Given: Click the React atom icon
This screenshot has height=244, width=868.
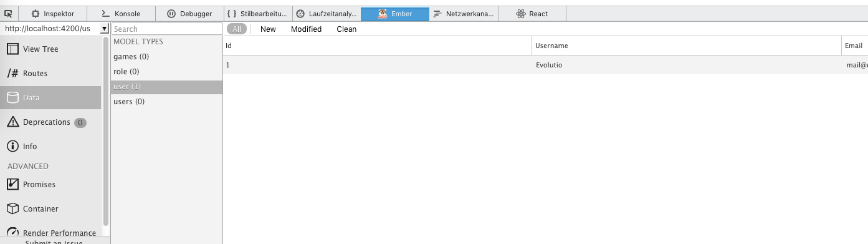Looking at the screenshot, I should (x=521, y=14).
